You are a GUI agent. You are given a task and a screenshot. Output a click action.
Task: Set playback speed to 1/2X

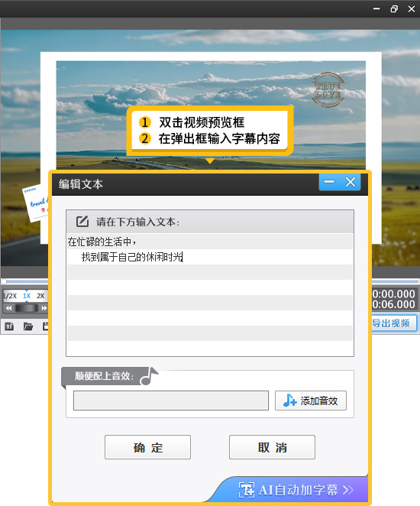pyautogui.click(x=10, y=296)
